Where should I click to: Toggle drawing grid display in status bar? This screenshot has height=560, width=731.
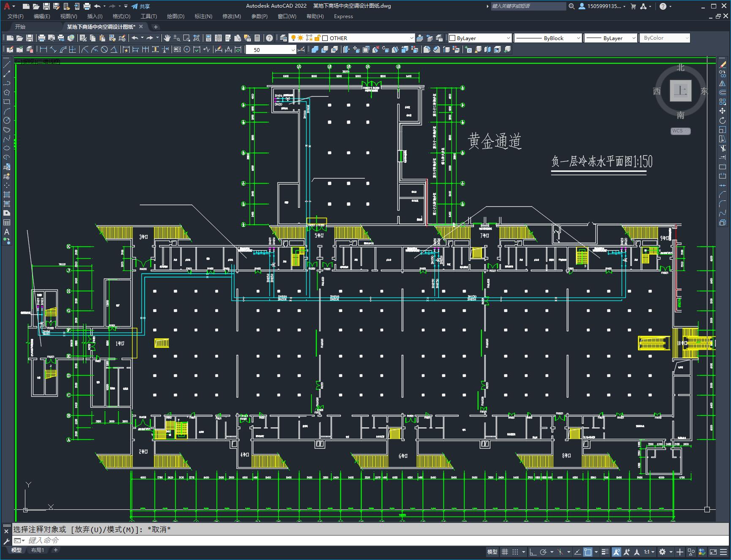(505, 552)
